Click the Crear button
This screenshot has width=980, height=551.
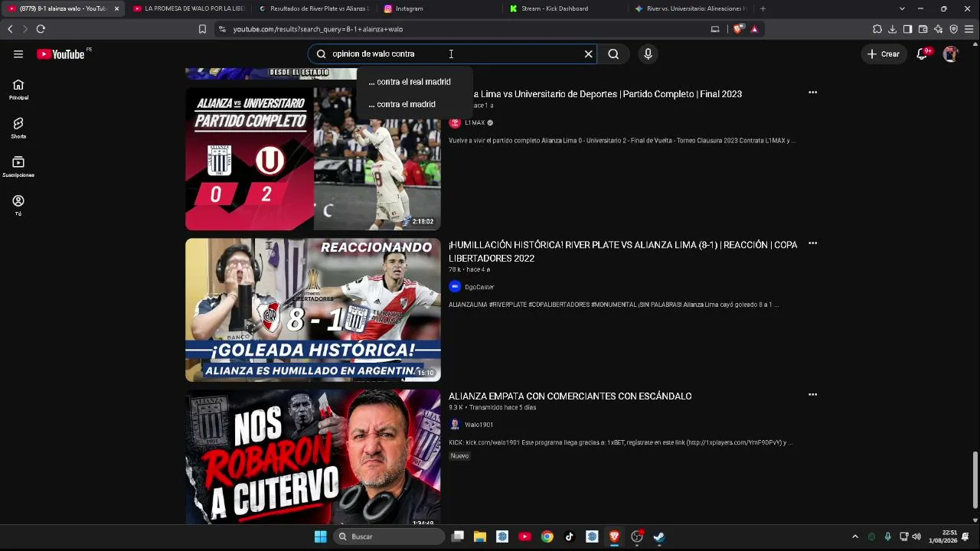click(x=883, y=54)
